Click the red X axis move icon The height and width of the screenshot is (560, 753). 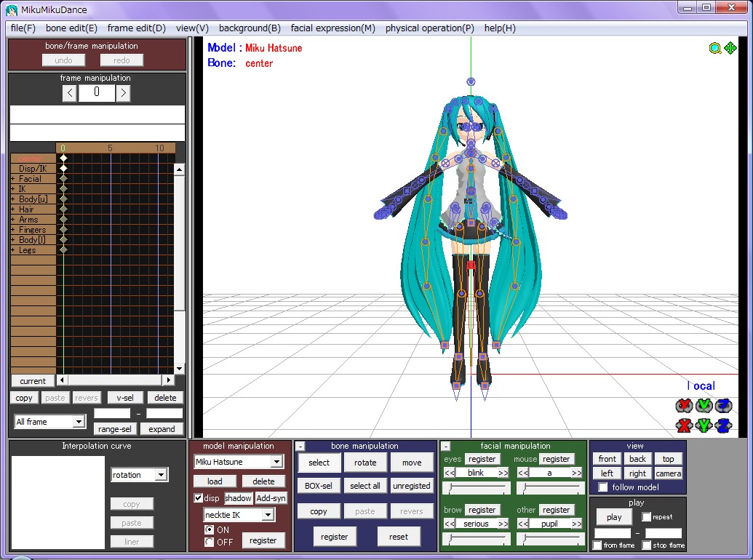pyautogui.click(x=684, y=425)
